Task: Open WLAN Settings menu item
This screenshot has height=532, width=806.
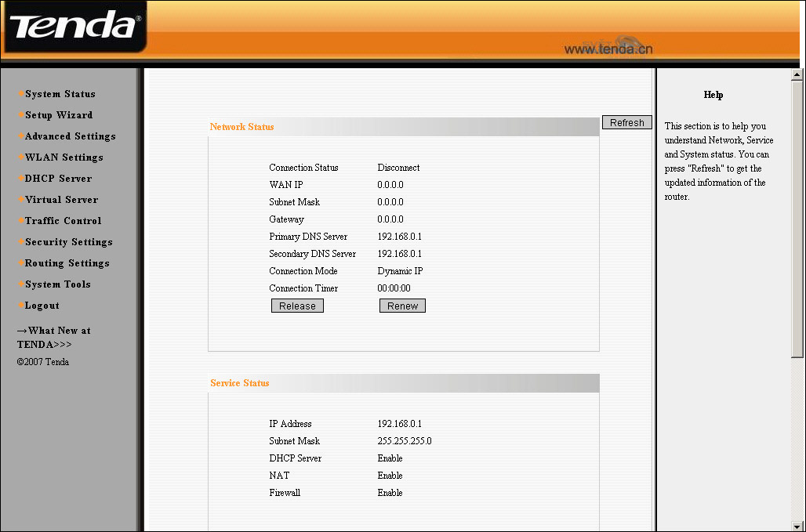Action: (x=64, y=157)
